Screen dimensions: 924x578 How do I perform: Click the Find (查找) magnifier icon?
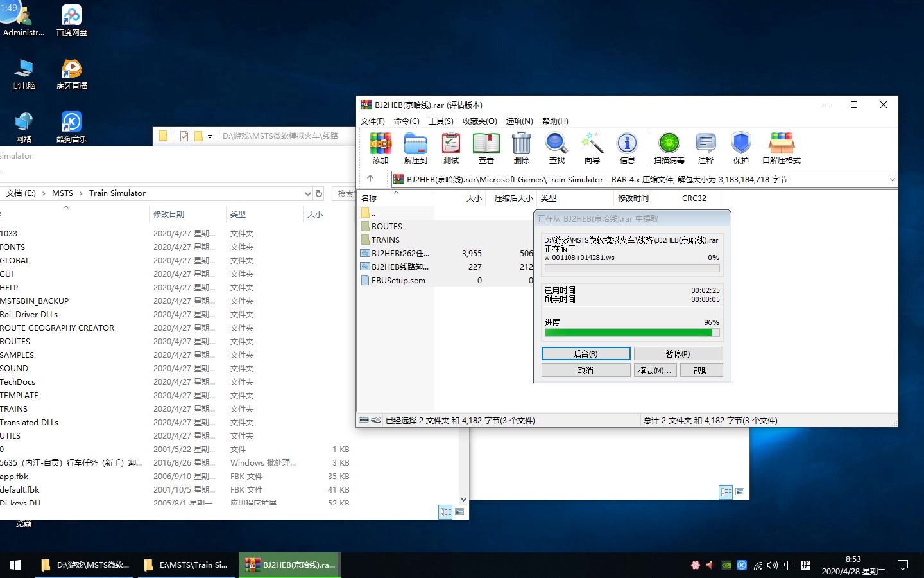557,148
